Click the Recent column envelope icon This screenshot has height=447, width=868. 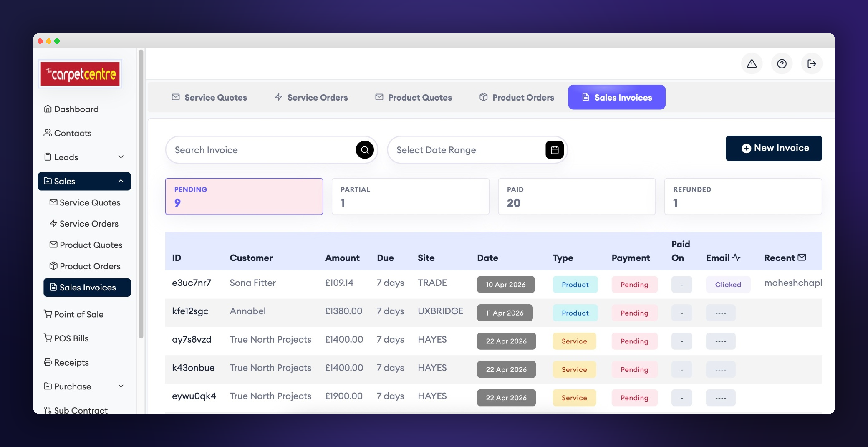[802, 258]
